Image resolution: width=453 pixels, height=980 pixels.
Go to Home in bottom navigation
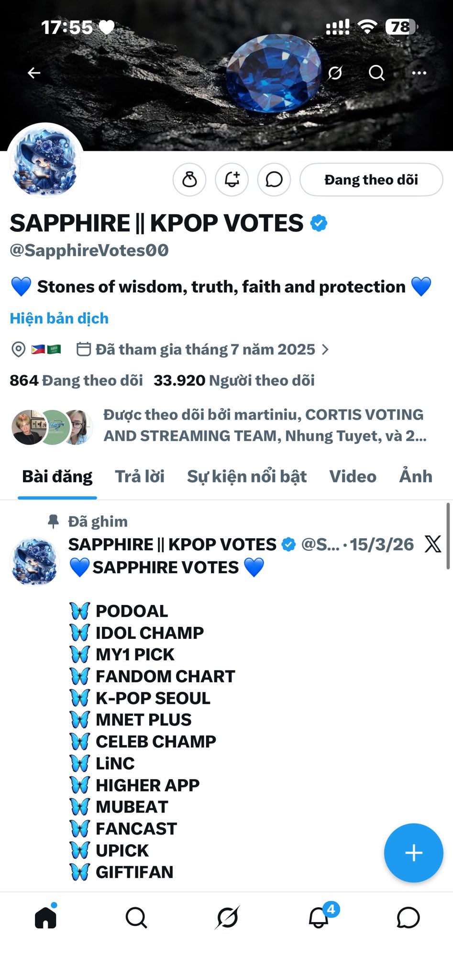46,917
